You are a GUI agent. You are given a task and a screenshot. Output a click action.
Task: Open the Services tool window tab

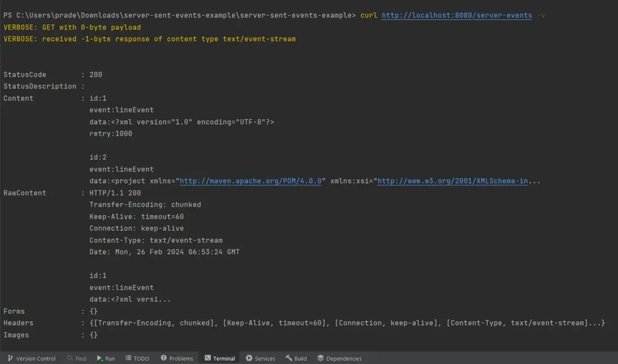click(x=265, y=359)
